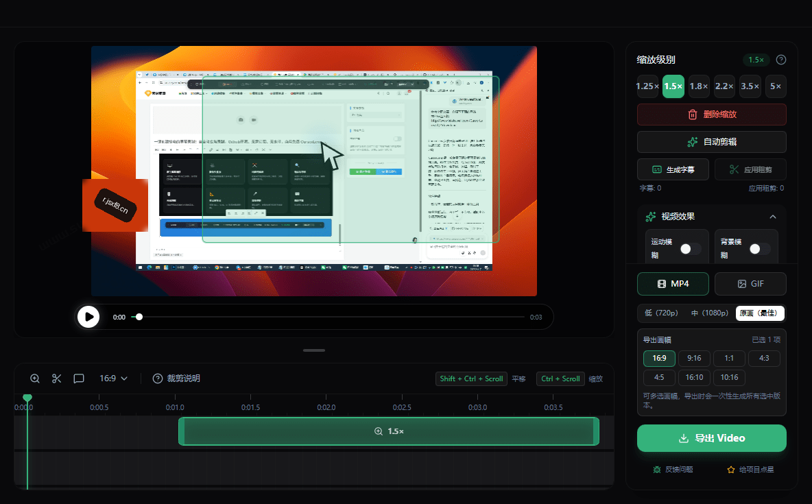The width and height of the screenshot is (812, 504).
Task: Select the 1.8× zoom level
Action: point(699,86)
